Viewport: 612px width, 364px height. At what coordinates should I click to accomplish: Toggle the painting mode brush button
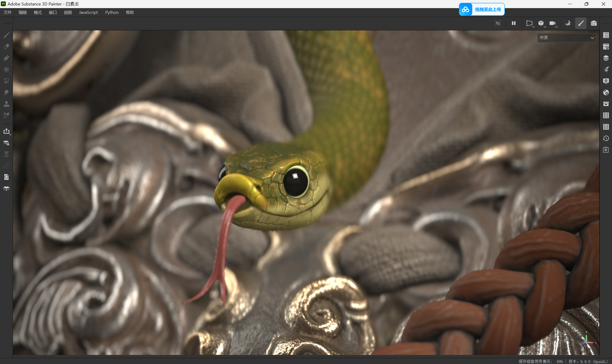[581, 23]
